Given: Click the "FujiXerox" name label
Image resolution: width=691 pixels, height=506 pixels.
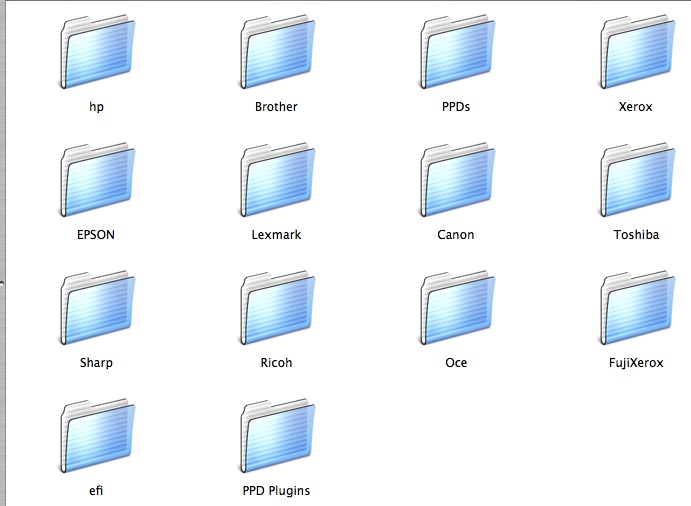Looking at the screenshot, I should click(636, 363).
